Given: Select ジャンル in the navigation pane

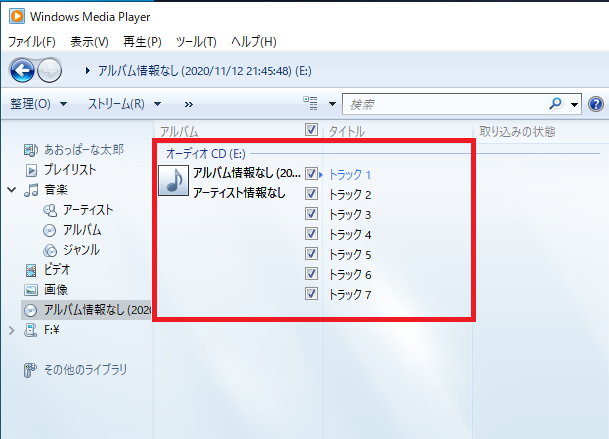Looking at the screenshot, I should [82, 250].
